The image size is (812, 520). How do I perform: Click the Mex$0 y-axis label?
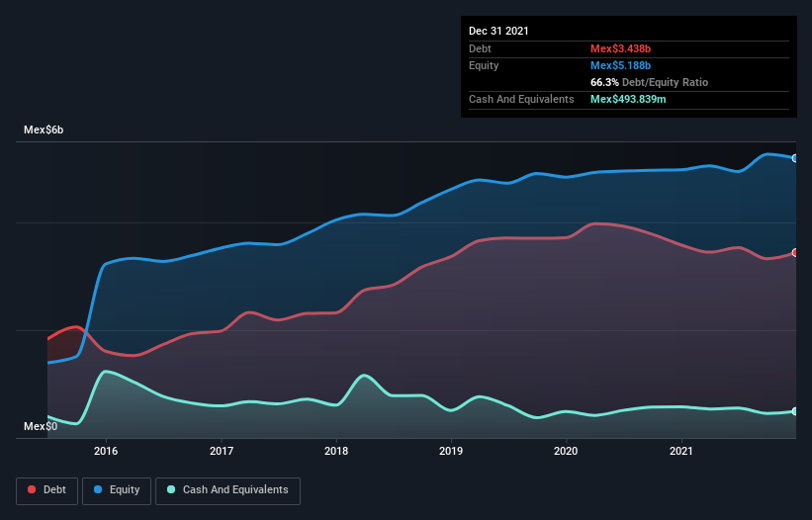click(41, 426)
